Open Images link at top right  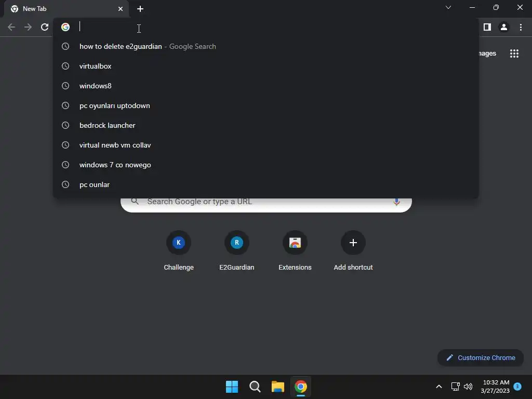click(487, 54)
